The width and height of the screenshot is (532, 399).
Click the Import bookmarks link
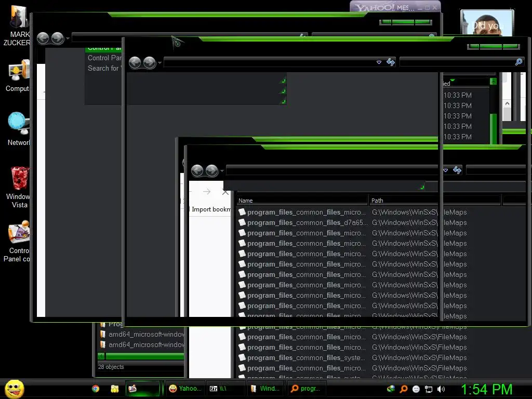pyautogui.click(x=211, y=209)
